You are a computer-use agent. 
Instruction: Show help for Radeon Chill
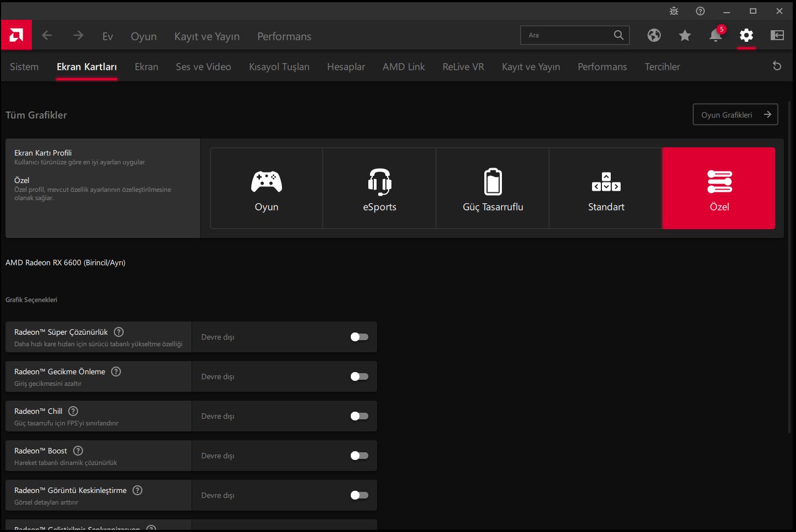pos(73,411)
